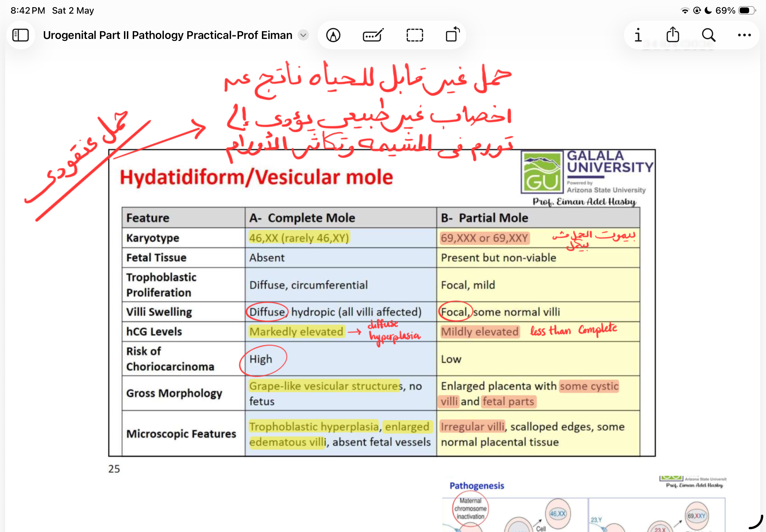
Task: Tap the Do Not Disturb moon icon
Action: [708, 10]
